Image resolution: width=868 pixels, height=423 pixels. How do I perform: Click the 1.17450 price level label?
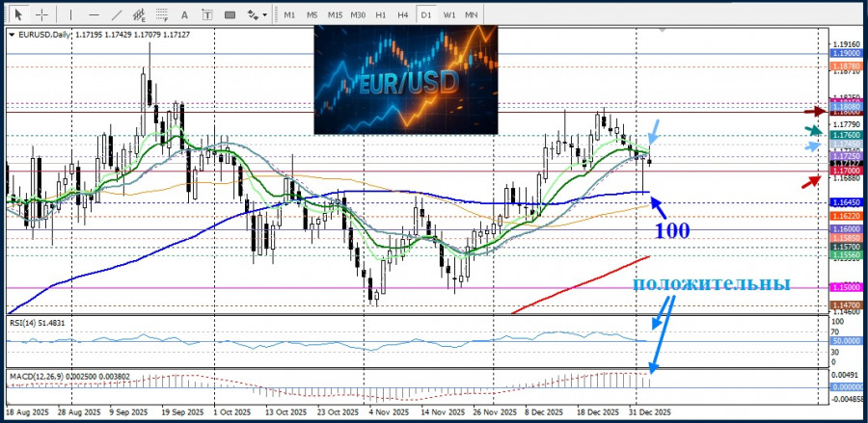(847, 145)
